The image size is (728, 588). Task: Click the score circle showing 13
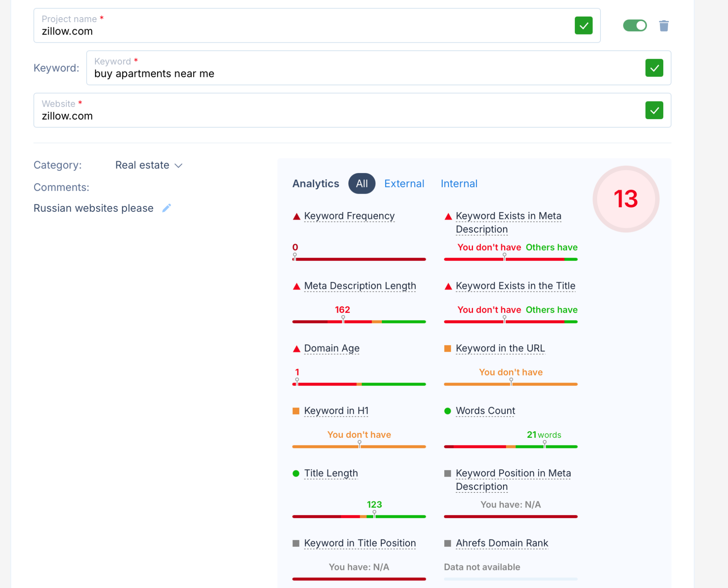pyautogui.click(x=626, y=199)
